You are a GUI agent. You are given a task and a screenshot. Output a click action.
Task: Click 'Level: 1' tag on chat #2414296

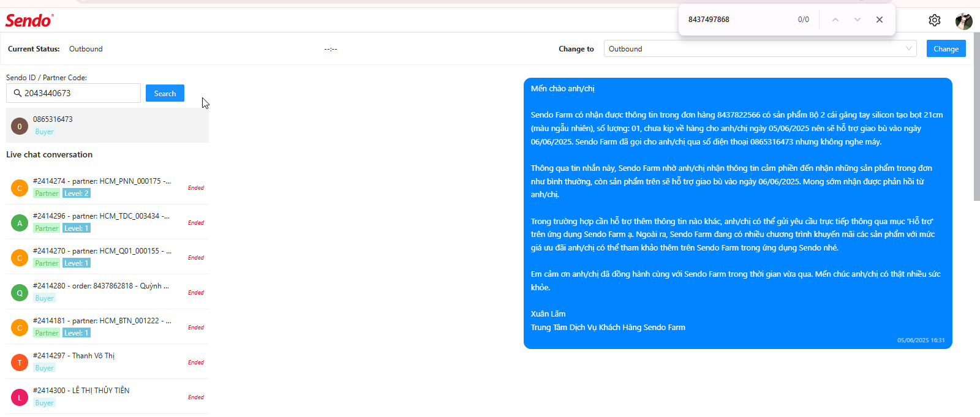[x=77, y=228]
